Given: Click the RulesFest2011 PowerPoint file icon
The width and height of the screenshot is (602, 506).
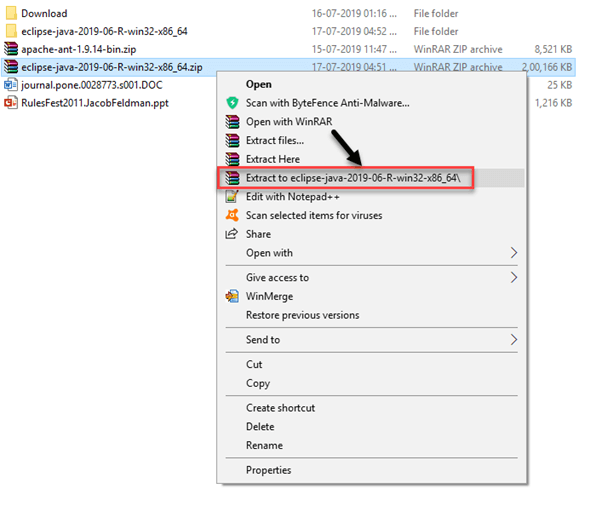Looking at the screenshot, I should coord(11,102).
